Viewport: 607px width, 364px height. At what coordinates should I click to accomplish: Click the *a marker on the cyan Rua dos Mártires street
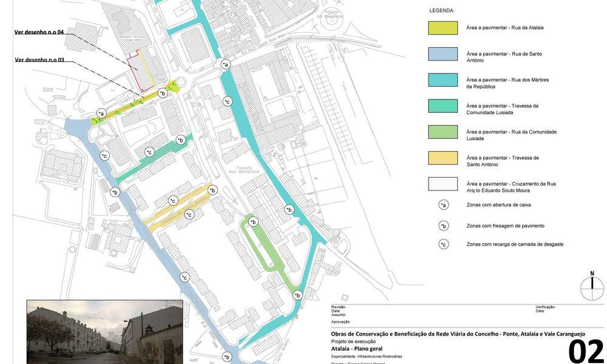coord(226,64)
